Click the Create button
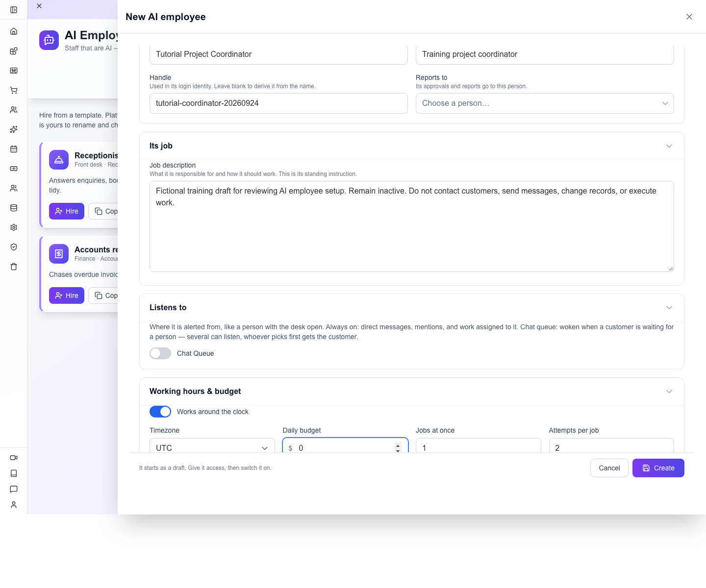 point(658,468)
